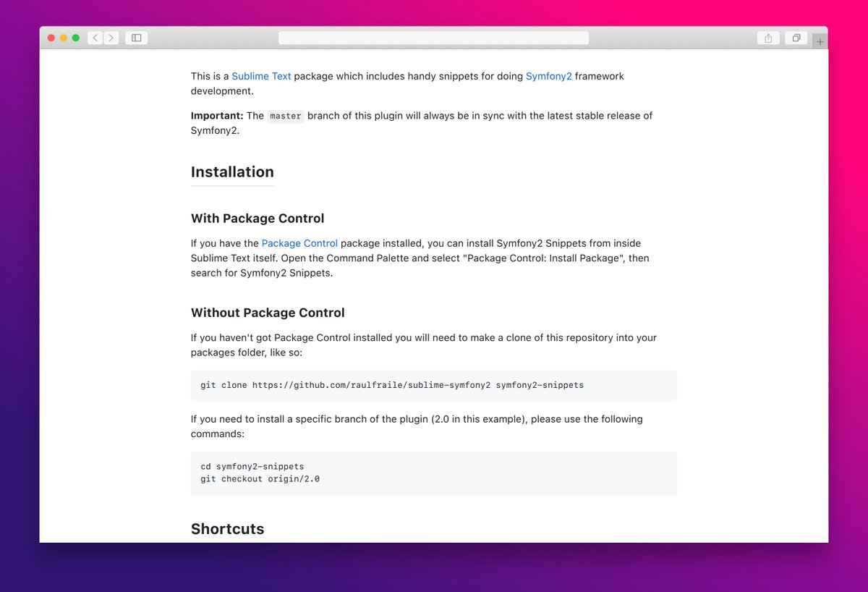Click the Without Package Control heading

click(268, 313)
